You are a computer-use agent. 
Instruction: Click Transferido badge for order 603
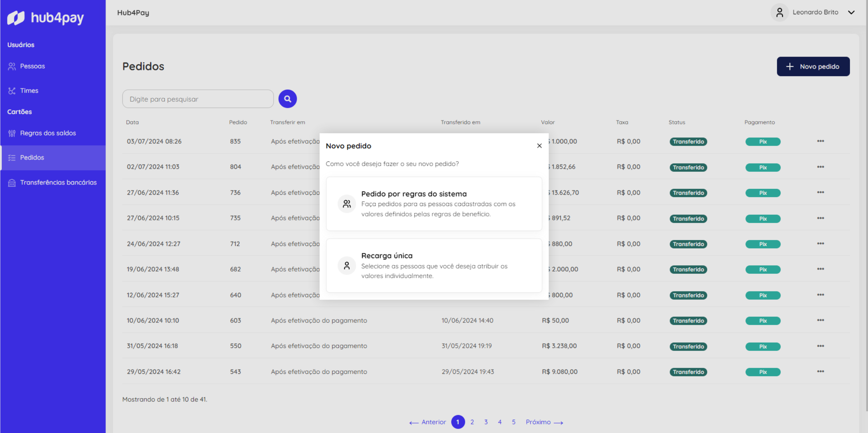coord(688,321)
